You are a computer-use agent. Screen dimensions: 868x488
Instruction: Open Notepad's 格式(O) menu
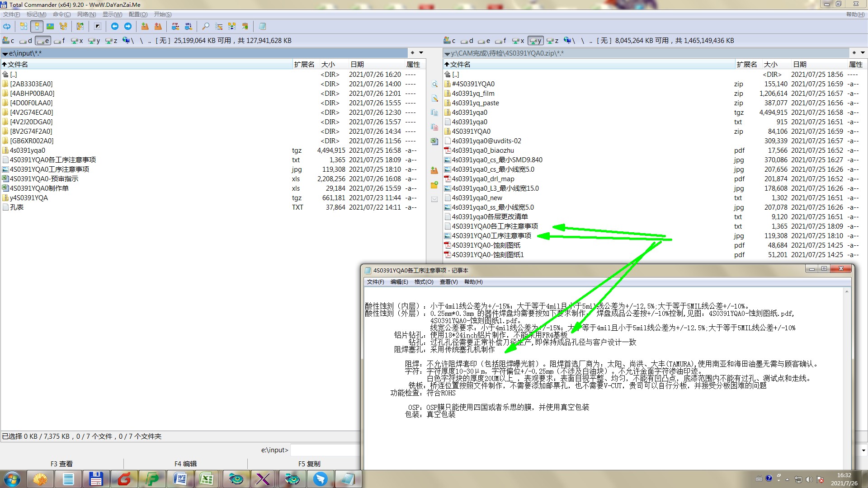(424, 282)
